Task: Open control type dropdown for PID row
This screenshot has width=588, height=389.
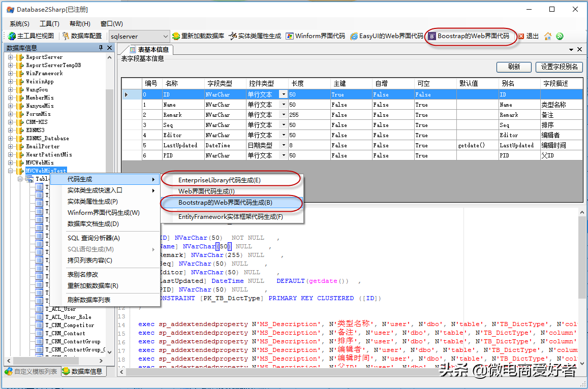Action: [284, 155]
